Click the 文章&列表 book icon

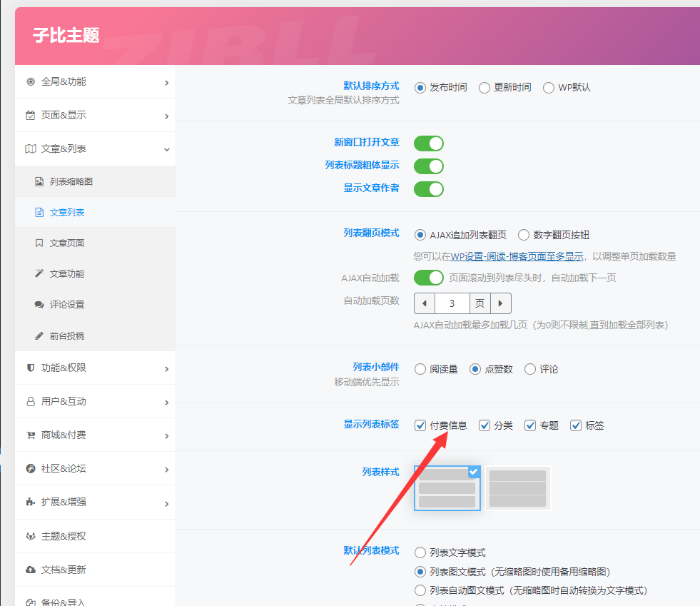click(x=32, y=148)
